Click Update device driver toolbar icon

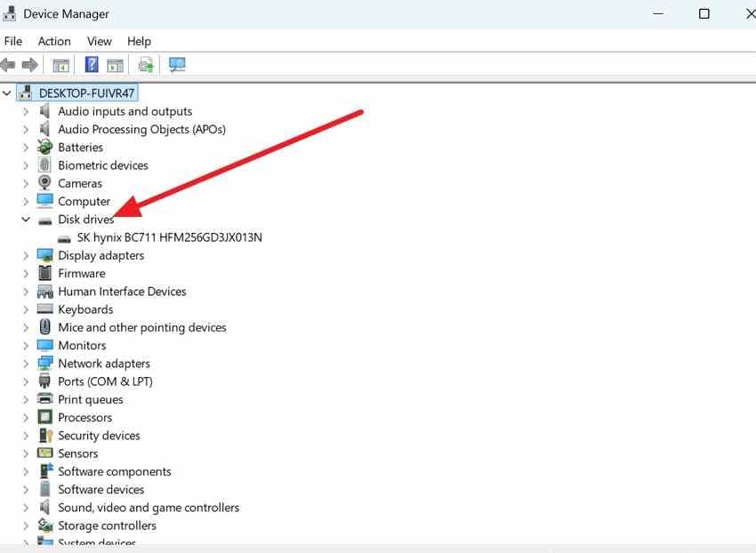click(x=146, y=65)
